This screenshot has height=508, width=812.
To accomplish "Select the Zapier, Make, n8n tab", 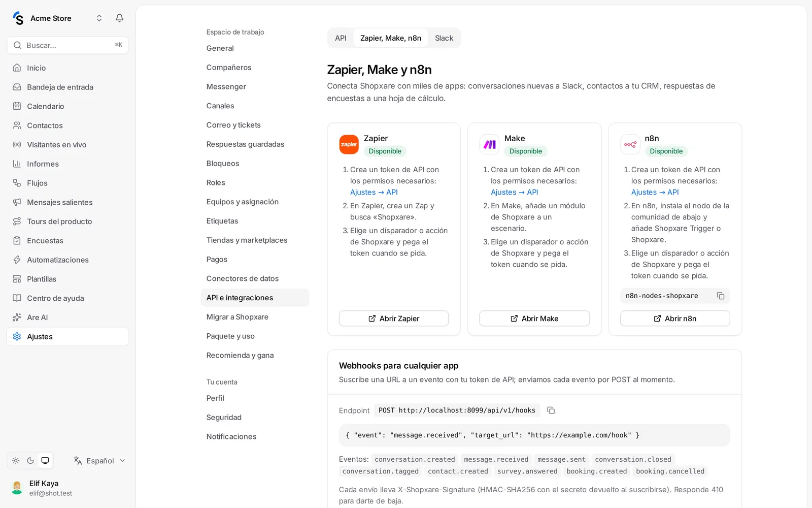I will click(x=391, y=38).
